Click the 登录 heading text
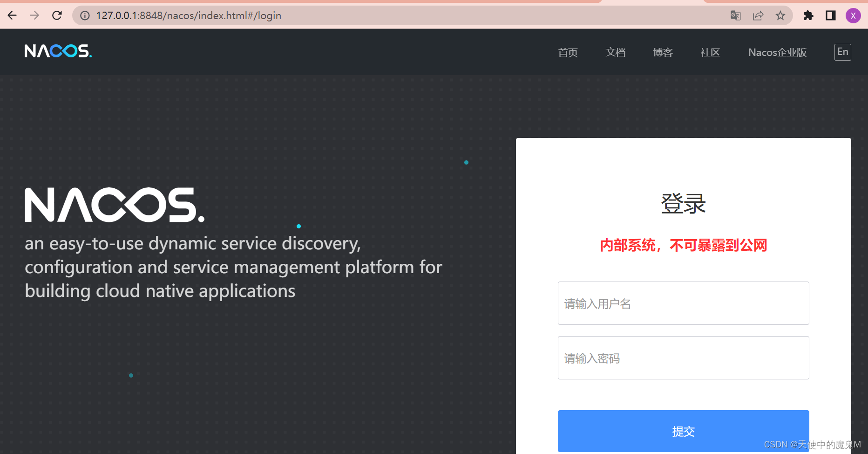Screen dimensions: 868x454 click(x=684, y=204)
